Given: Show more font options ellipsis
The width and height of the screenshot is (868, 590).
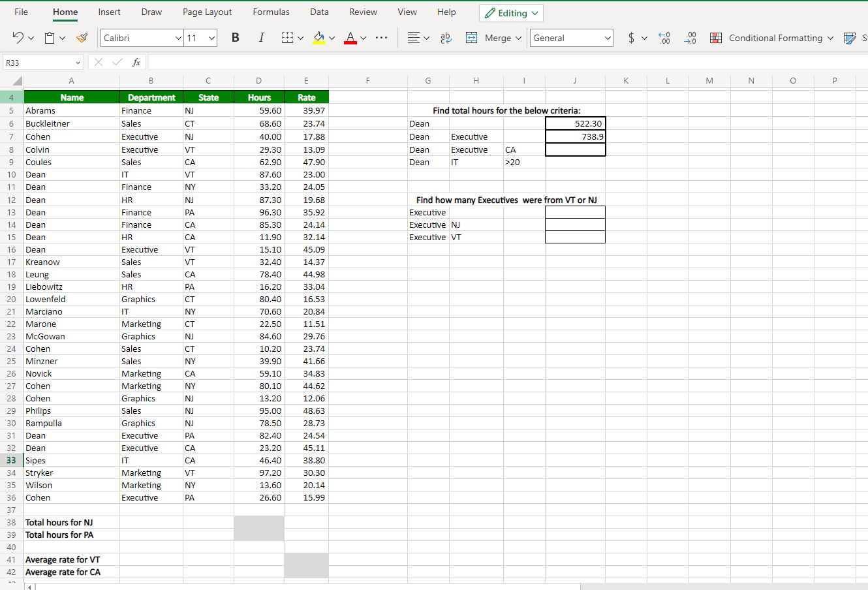Looking at the screenshot, I should point(383,38).
